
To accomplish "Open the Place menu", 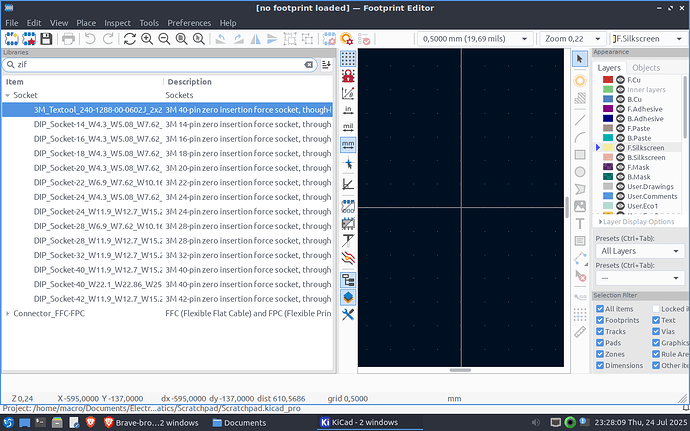I will click(86, 23).
